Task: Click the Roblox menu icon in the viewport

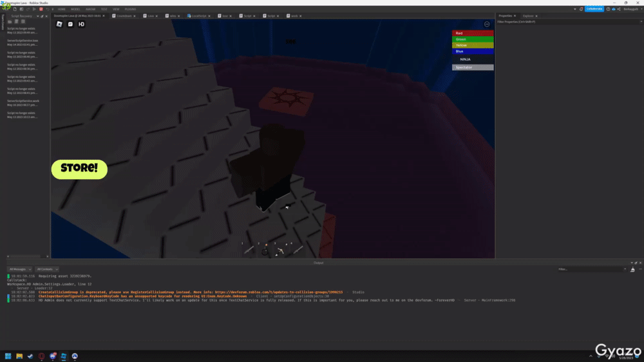Action: (59, 24)
